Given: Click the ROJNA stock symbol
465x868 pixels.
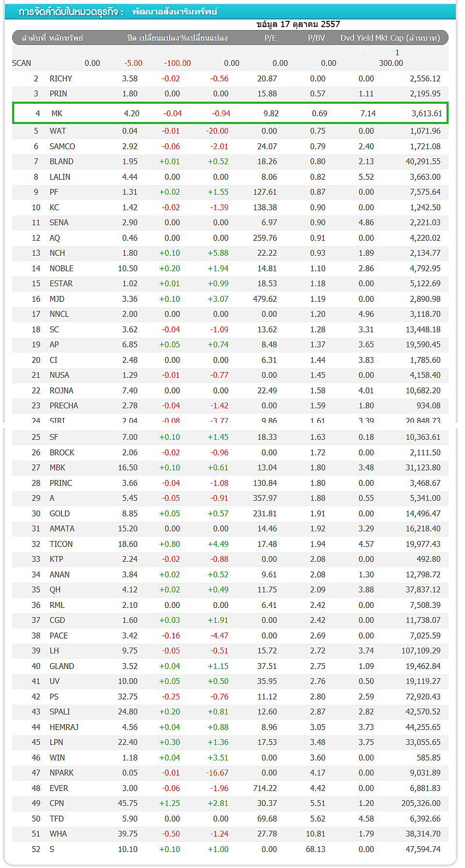Looking at the screenshot, I should [62, 390].
